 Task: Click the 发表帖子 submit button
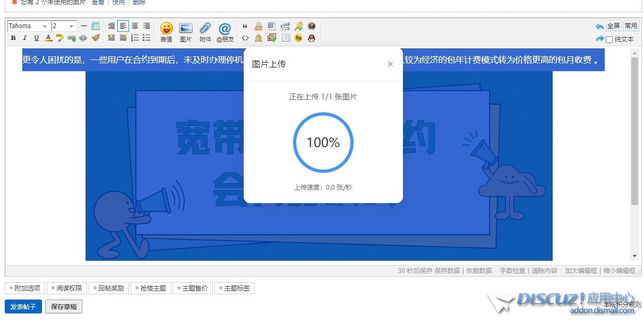[23, 307]
